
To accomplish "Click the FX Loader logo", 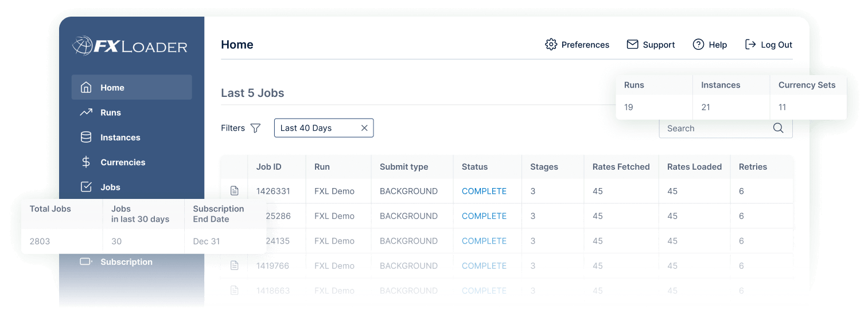I will (x=130, y=46).
